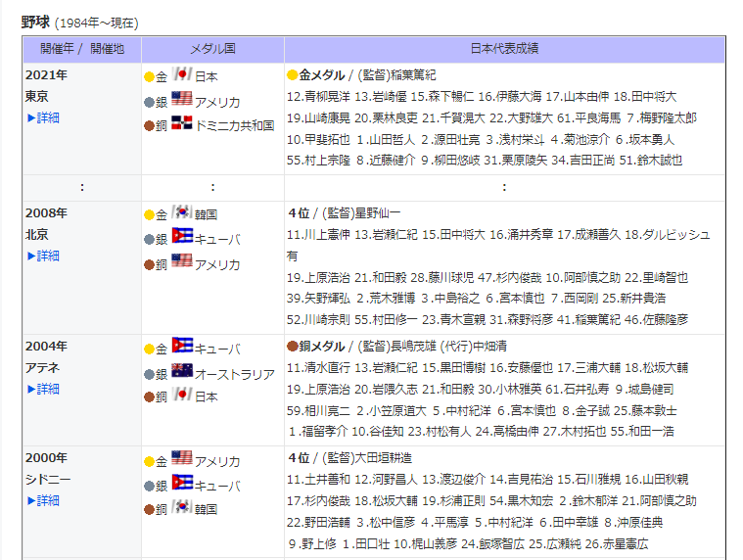The height and width of the screenshot is (560, 743).
Task: Click bronze medal dot in 2021 medal list
Action: [149, 125]
